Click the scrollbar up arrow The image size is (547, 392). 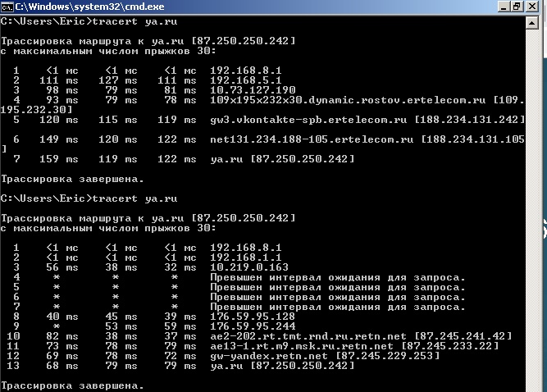pos(531,23)
